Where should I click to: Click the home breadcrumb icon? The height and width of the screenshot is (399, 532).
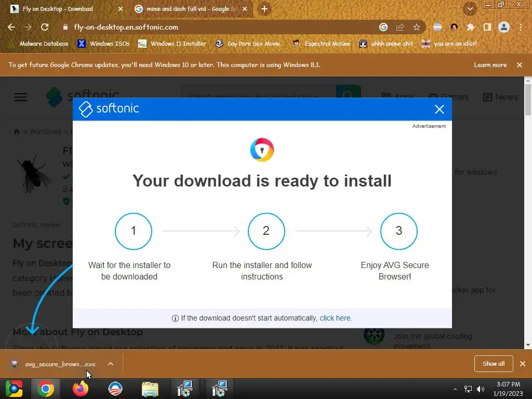click(x=16, y=131)
